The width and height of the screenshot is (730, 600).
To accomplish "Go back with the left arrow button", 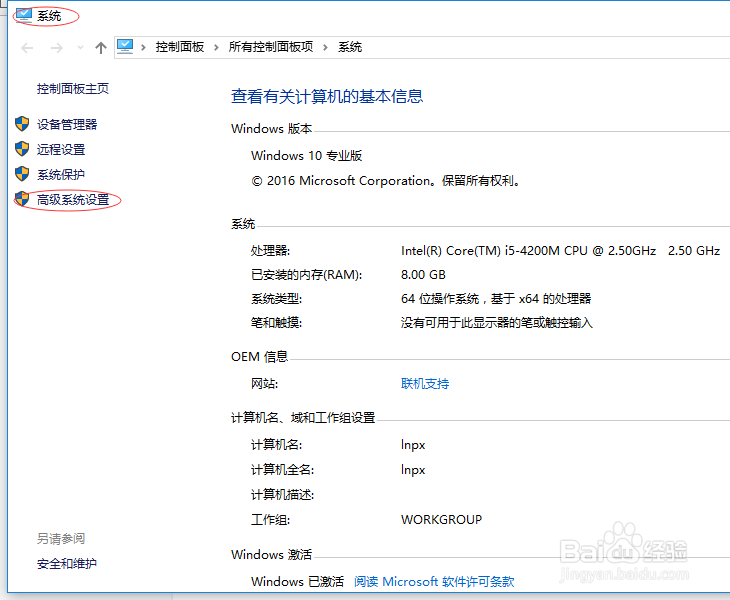I will (x=27, y=47).
